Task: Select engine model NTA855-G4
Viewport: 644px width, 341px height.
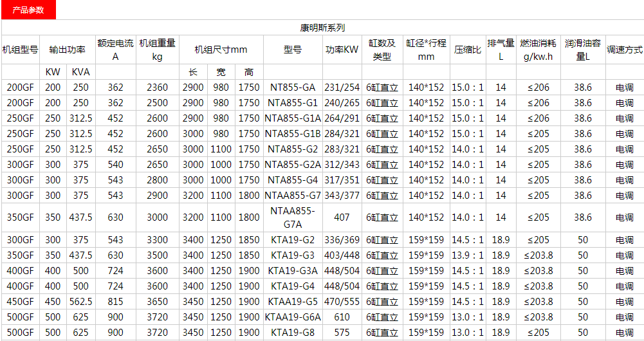Action: click(293, 180)
